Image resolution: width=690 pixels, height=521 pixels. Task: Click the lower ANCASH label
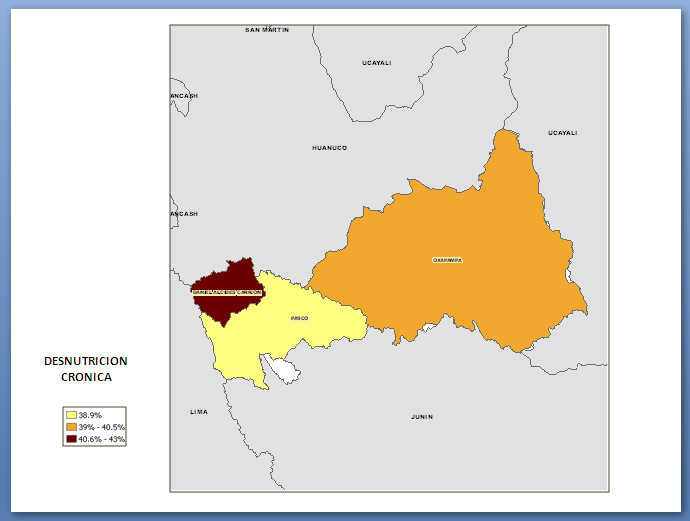pyautogui.click(x=184, y=214)
